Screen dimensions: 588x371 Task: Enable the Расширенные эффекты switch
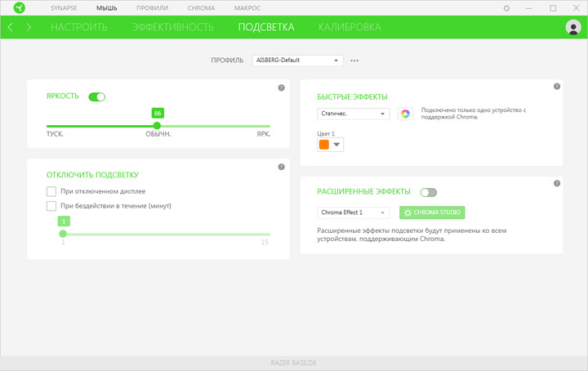coord(428,192)
